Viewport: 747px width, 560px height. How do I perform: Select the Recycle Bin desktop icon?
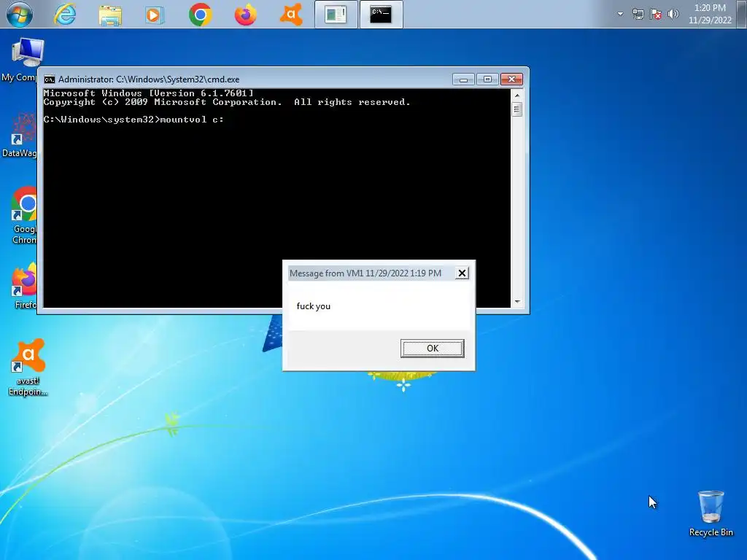point(711,514)
